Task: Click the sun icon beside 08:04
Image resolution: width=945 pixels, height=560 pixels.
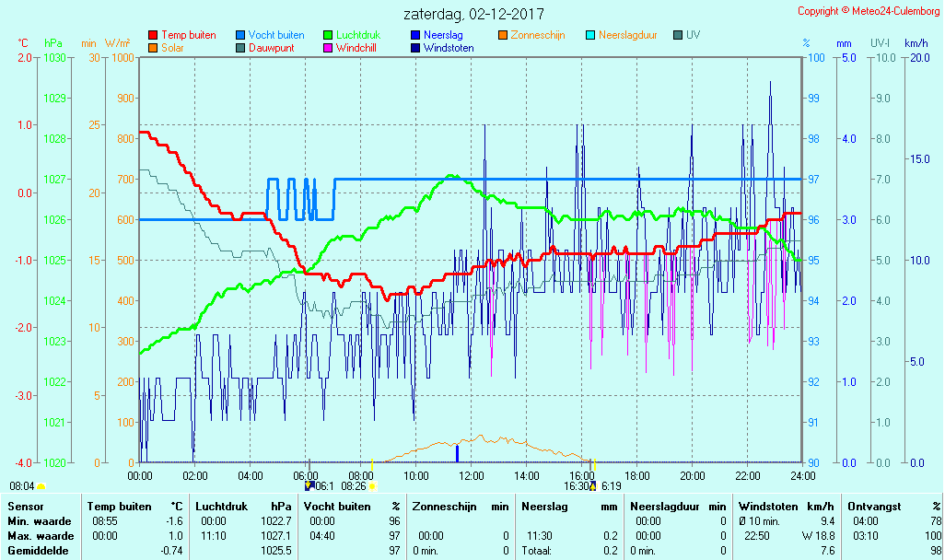Action: pos(41,485)
